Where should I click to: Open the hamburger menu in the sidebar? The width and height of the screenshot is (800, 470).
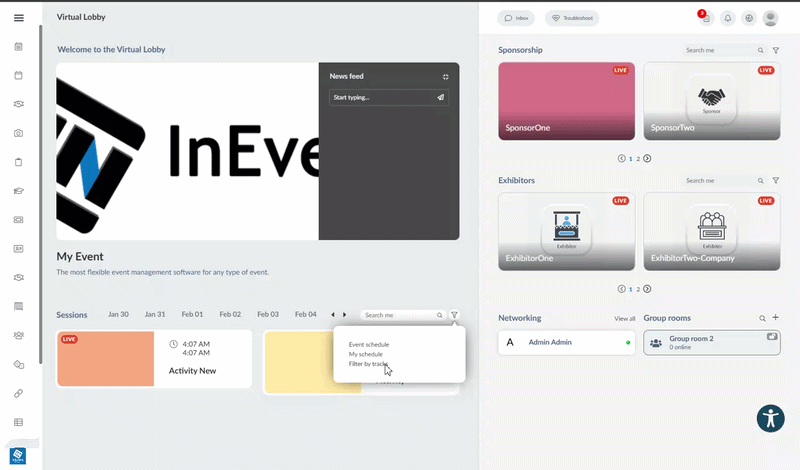point(19,18)
